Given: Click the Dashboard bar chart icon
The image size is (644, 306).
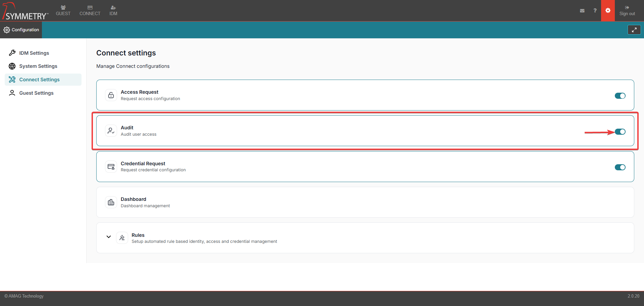Looking at the screenshot, I should 111,203.
